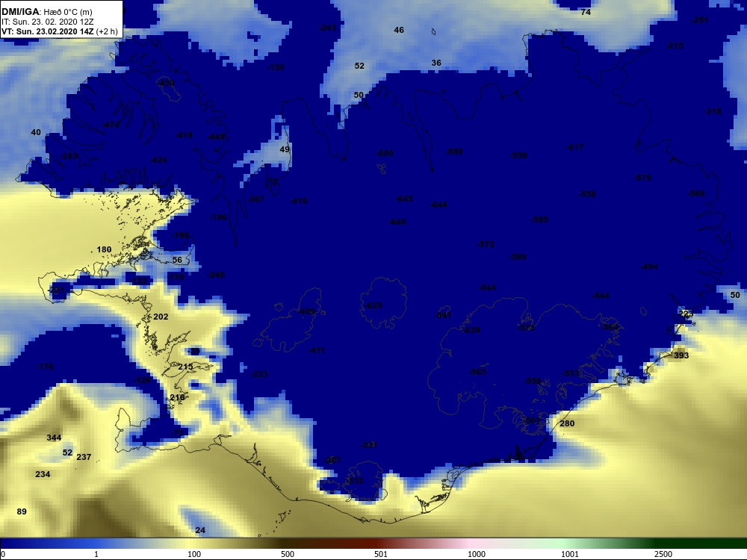Pick the dark blue segment of the color bar
Viewport: 747px width, 560px height.
click(x=28, y=544)
